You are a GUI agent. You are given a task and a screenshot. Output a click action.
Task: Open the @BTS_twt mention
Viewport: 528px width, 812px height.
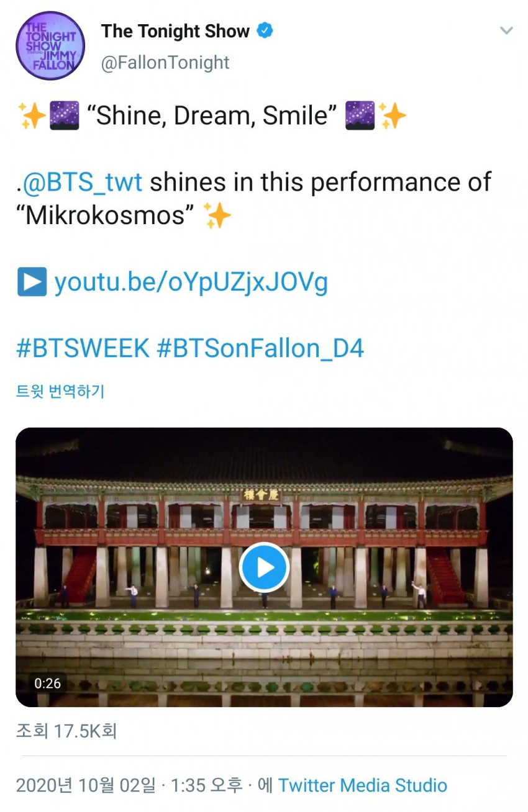tap(83, 183)
